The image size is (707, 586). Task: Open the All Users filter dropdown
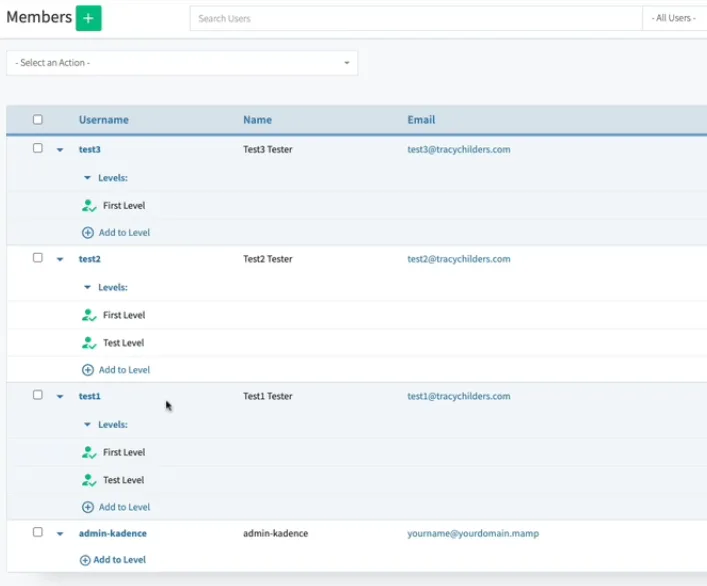click(674, 18)
